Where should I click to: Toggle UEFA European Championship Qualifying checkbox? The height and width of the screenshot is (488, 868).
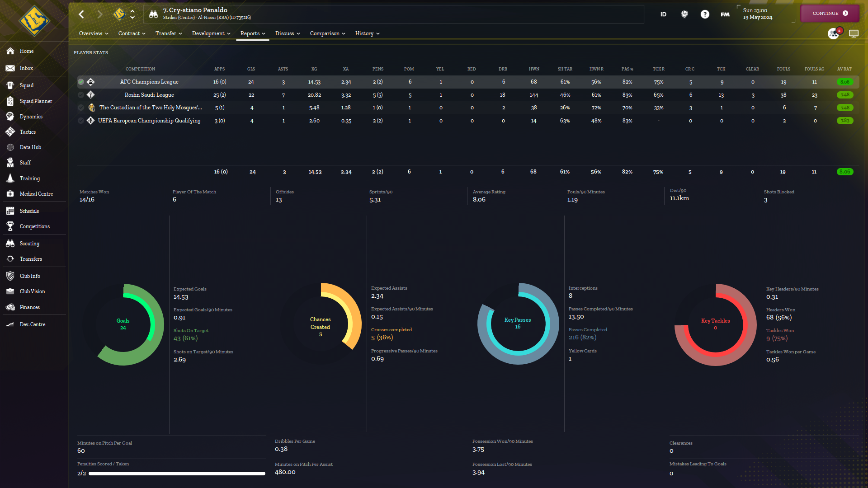[x=81, y=121]
